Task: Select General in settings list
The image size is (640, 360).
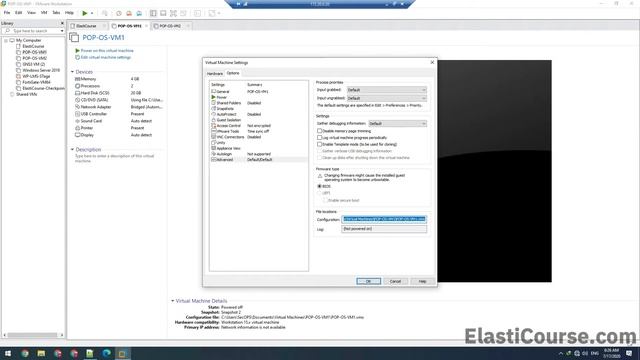Action: coord(223,91)
